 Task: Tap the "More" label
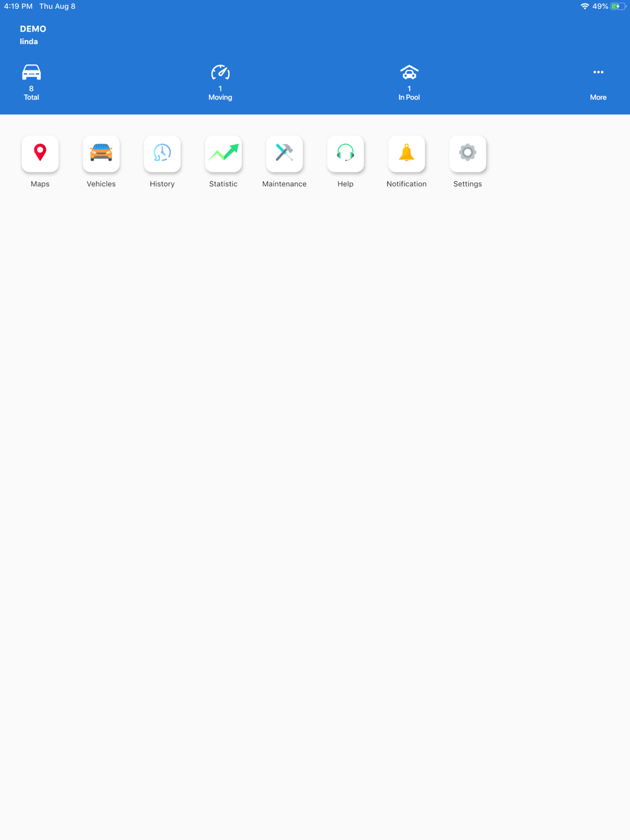(598, 98)
